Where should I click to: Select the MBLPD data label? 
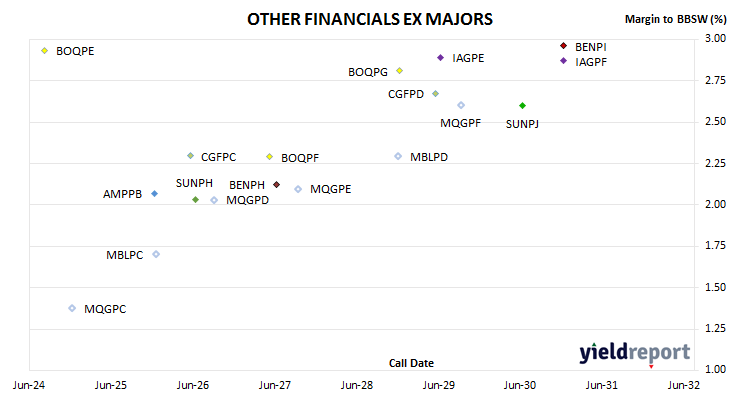coord(429,157)
